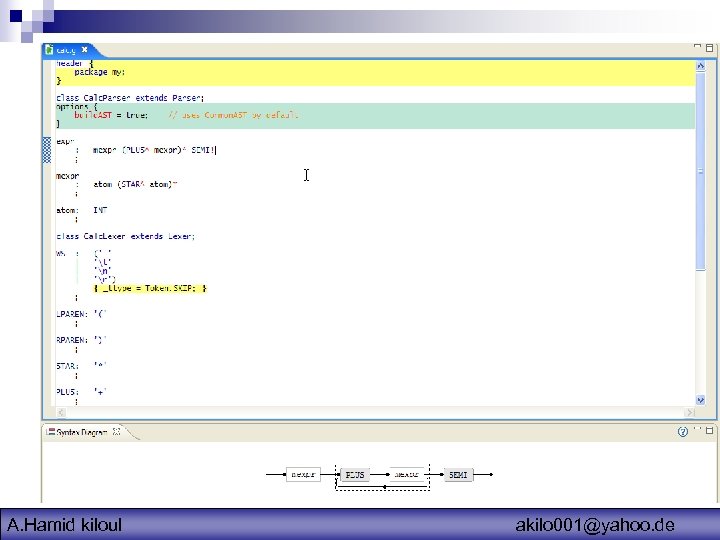Click the 'LPAREN:' rule name
Screen dimensions: 720x540
coord(72,315)
